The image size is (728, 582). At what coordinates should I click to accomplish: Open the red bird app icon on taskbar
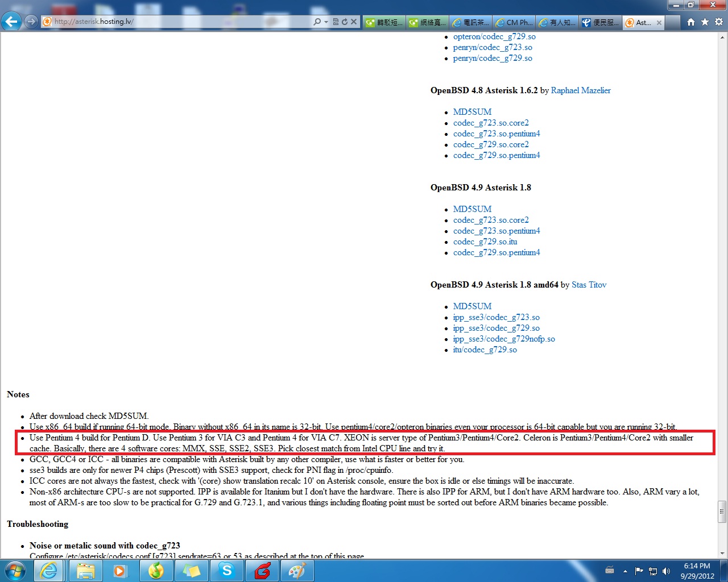coord(262,571)
